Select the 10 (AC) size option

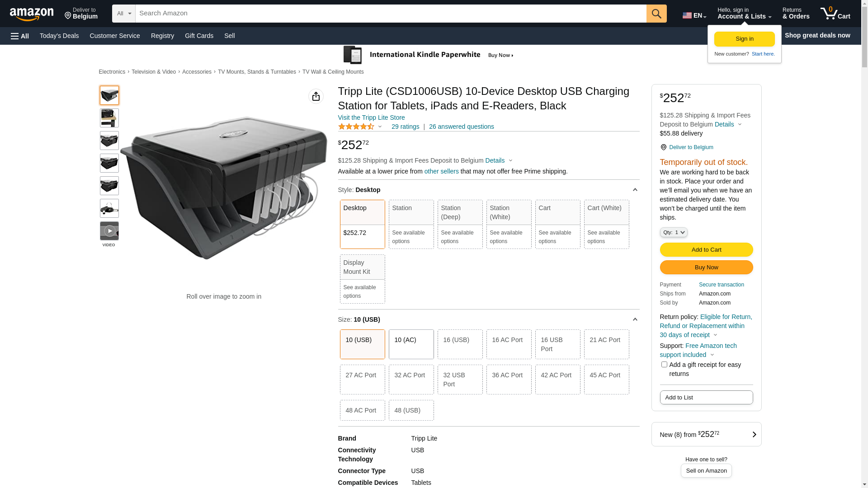(410, 344)
